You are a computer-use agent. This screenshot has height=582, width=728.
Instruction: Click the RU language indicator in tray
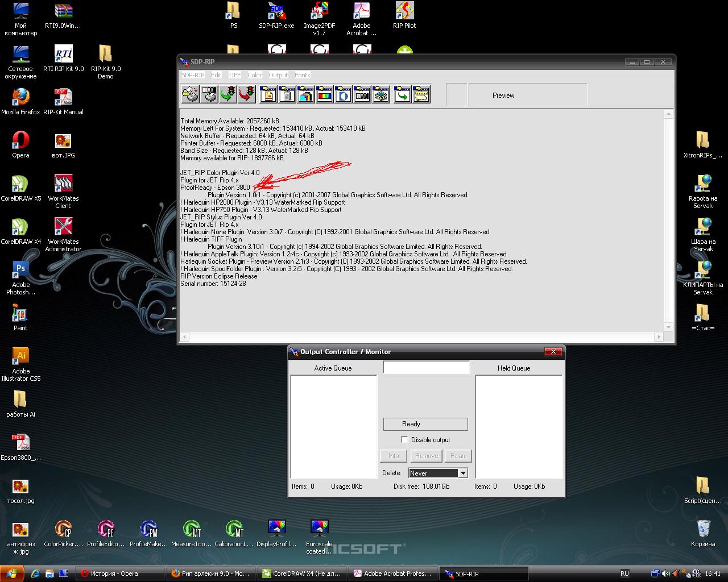624,573
